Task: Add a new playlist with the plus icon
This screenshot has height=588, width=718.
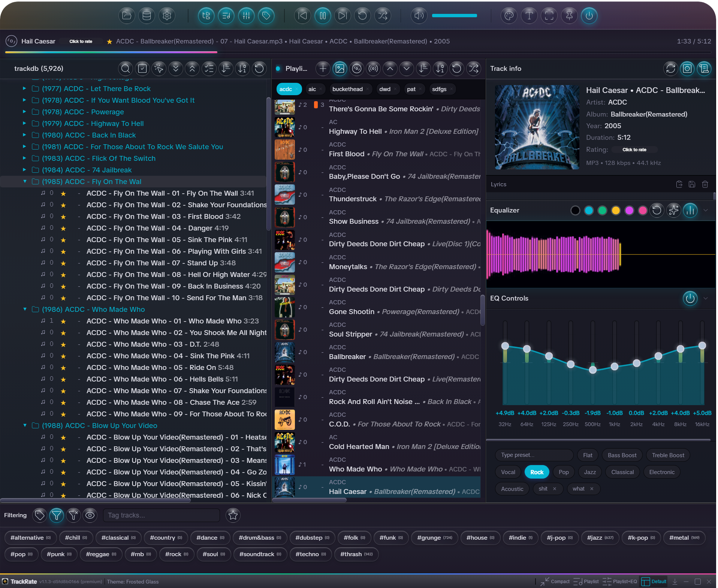Action: click(322, 69)
